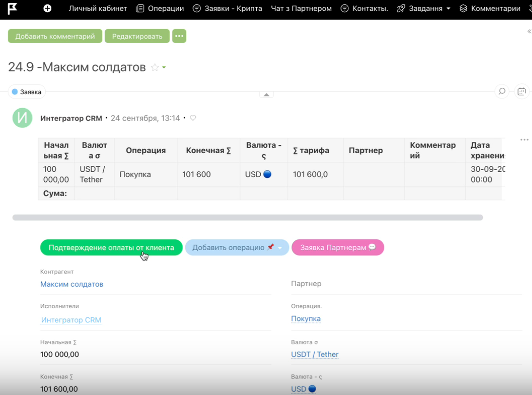
Task: Click the plus icon in top bar
Action: coord(47,8)
